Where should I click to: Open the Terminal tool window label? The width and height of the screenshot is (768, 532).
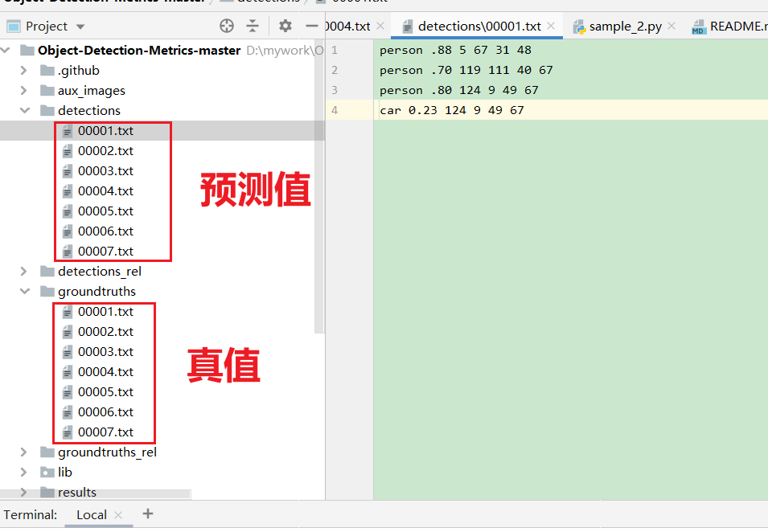31,515
